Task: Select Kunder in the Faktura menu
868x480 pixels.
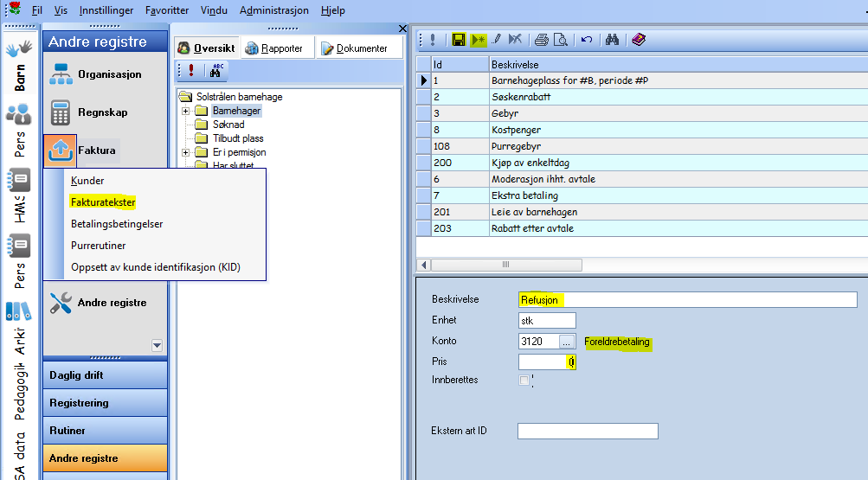Action: 87,181
